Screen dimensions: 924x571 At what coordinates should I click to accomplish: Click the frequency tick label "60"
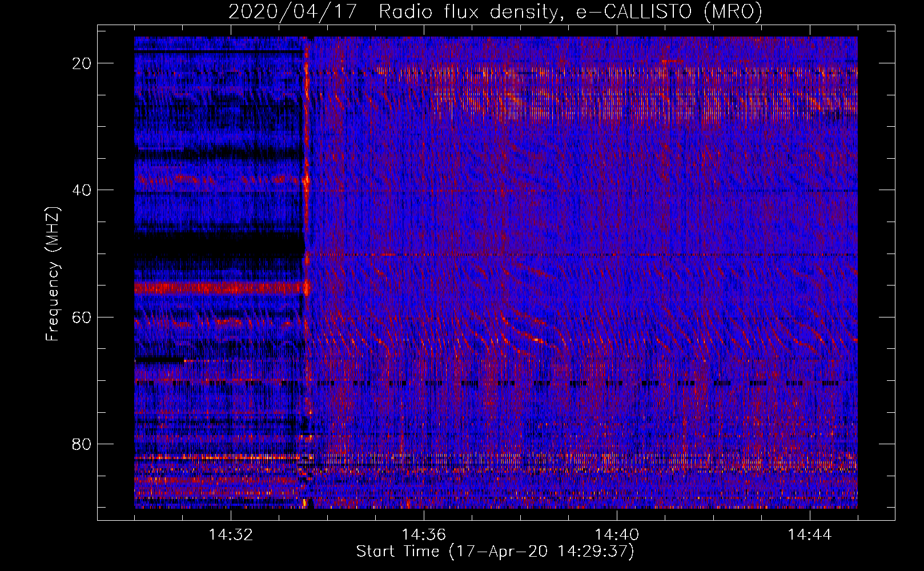pos(82,317)
